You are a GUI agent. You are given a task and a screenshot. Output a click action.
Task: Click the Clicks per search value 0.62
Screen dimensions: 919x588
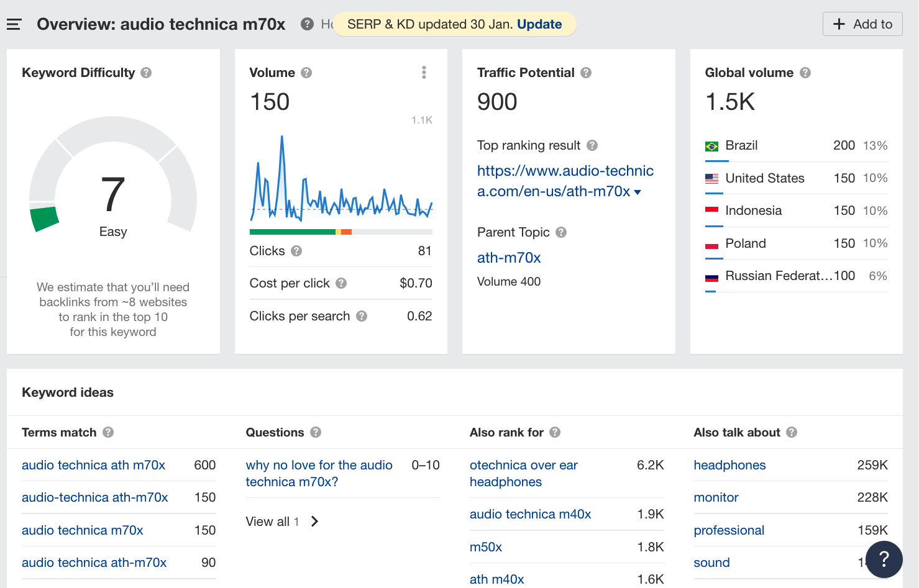coord(419,316)
